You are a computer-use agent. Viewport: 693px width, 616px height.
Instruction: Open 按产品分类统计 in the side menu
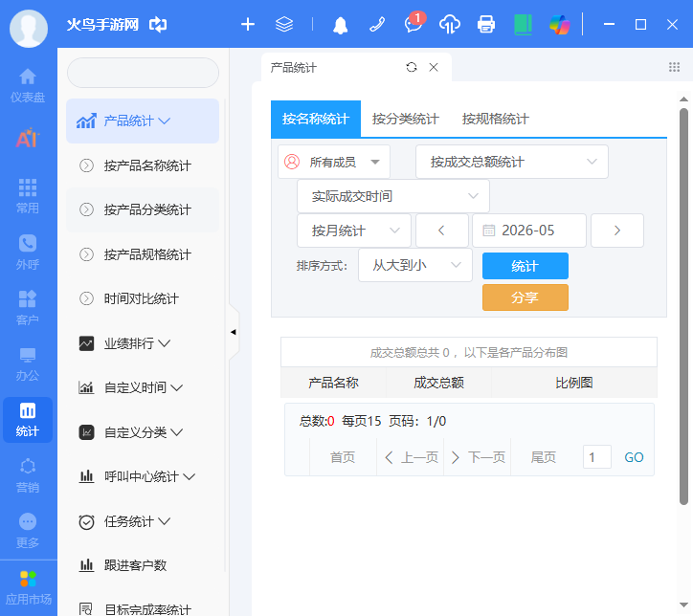click(x=143, y=209)
